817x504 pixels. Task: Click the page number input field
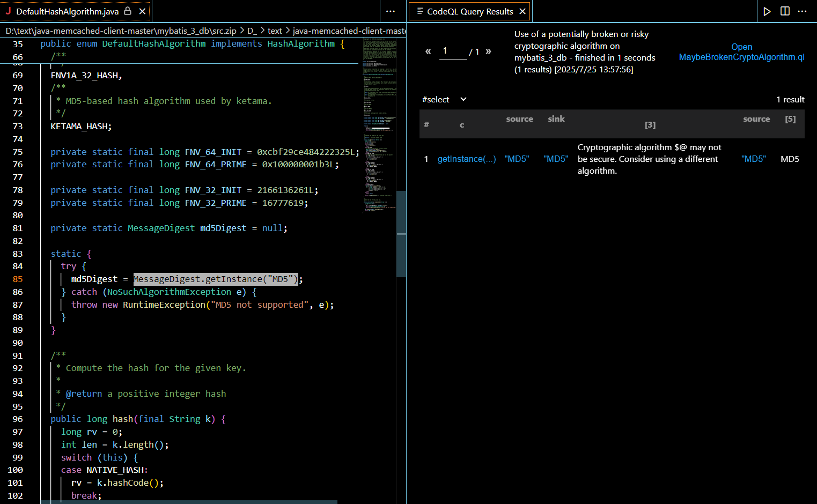point(453,51)
